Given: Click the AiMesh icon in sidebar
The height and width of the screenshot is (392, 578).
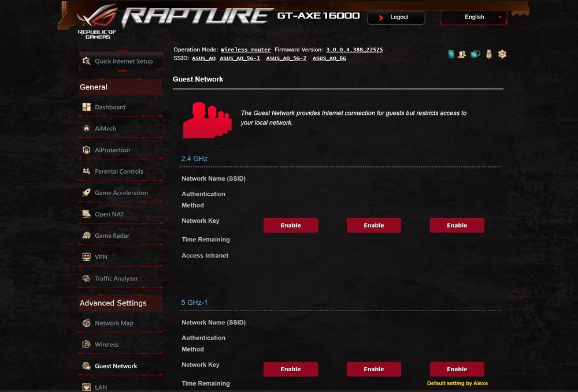Looking at the screenshot, I should point(86,129).
